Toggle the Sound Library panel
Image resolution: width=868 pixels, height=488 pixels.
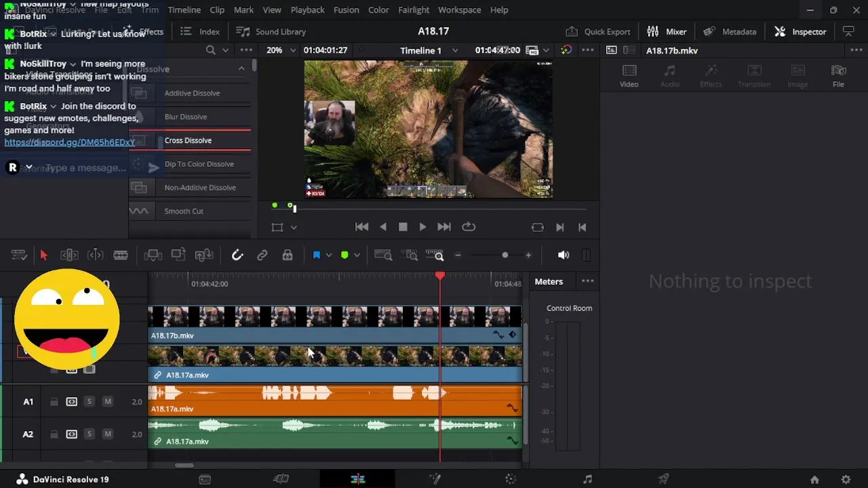(271, 31)
